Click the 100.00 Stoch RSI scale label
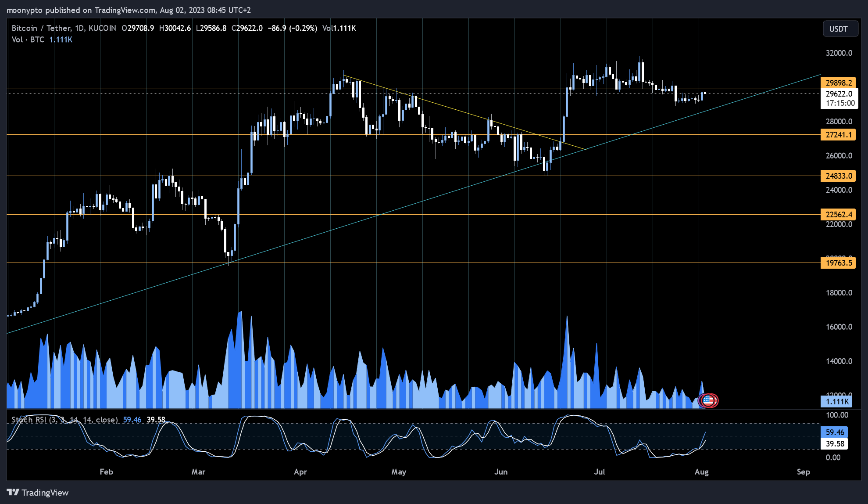The image size is (868, 504). 837,415
